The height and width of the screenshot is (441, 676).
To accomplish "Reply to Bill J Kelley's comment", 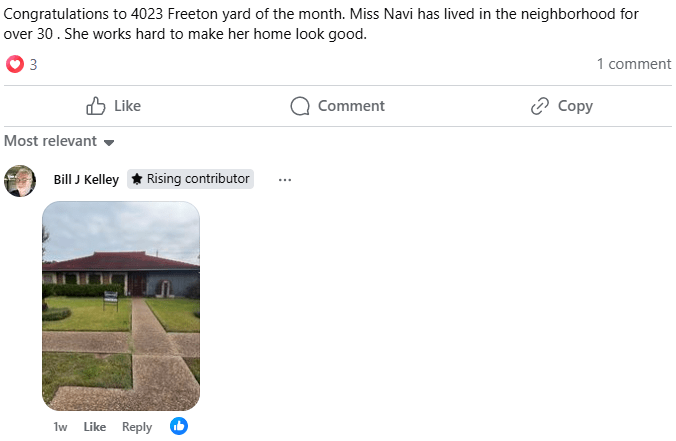I will 137,427.
